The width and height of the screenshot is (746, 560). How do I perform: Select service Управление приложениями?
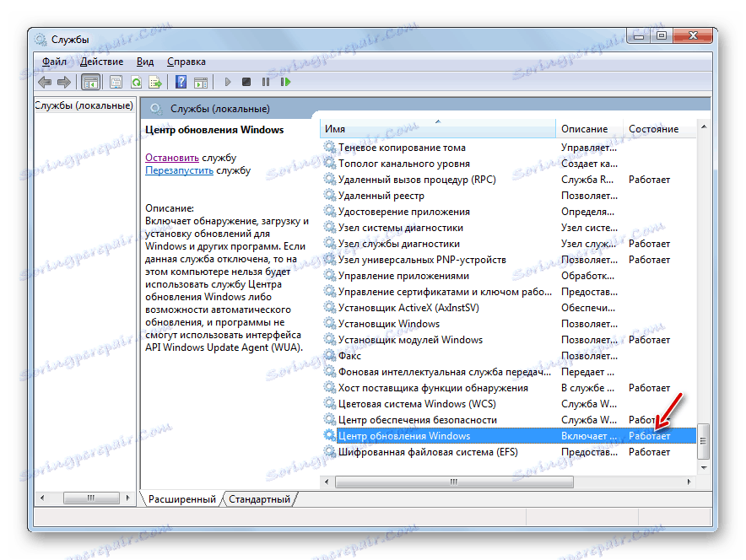click(509, 276)
